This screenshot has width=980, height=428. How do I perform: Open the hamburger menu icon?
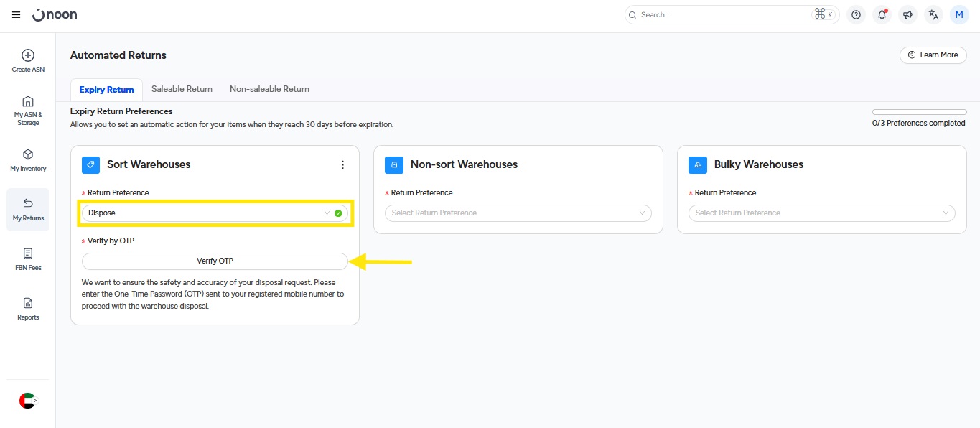16,15
